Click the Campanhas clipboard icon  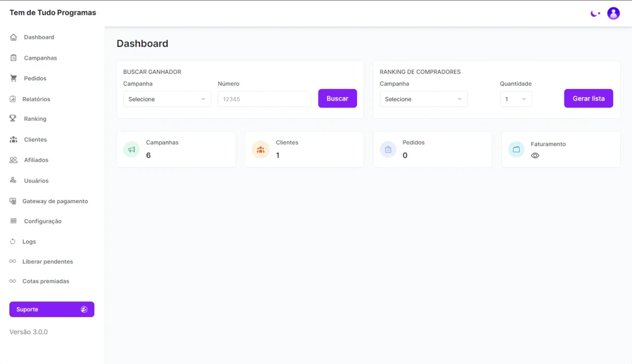(13, 58)
